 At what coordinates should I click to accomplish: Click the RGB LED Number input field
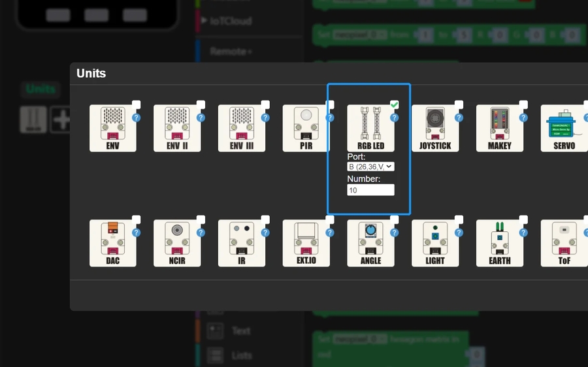pos(370,190)
